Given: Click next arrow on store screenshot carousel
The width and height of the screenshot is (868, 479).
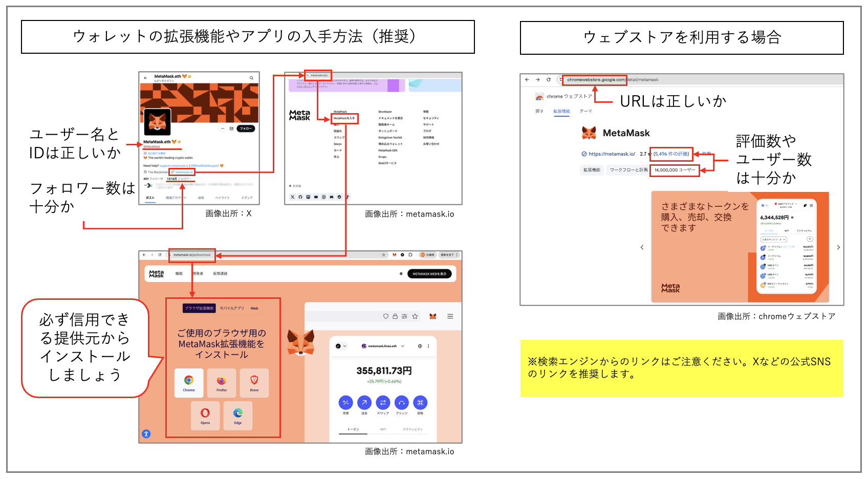Looking at the screenshot, I should [x=838, y=247].
